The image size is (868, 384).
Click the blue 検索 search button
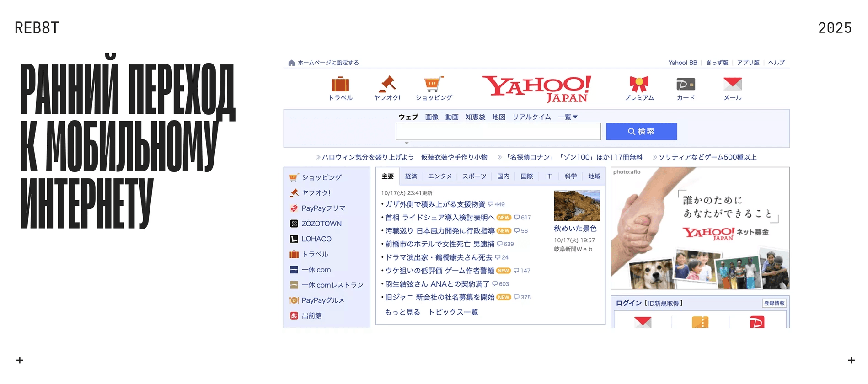pos(641,132)
